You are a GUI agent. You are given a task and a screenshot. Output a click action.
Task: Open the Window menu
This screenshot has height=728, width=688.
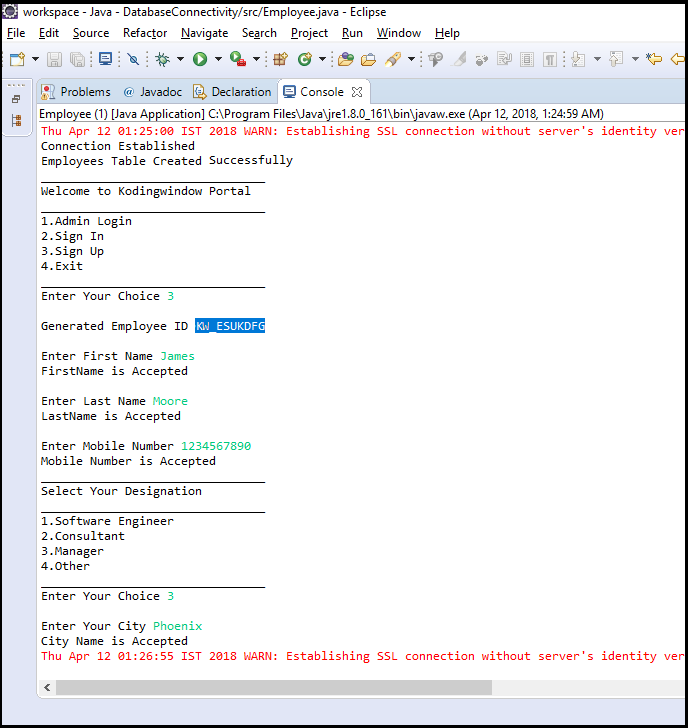399,33
